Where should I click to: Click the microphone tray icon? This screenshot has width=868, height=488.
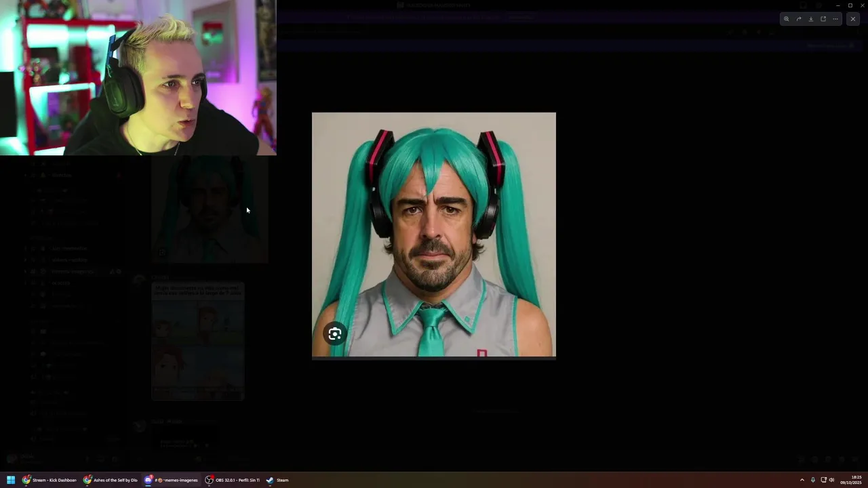click(813, 480)
